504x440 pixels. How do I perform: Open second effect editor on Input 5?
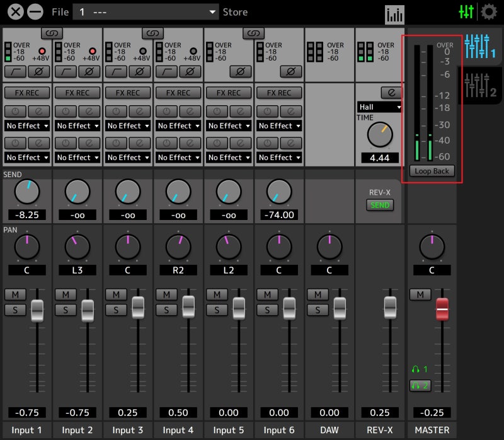tap(241, 143)
